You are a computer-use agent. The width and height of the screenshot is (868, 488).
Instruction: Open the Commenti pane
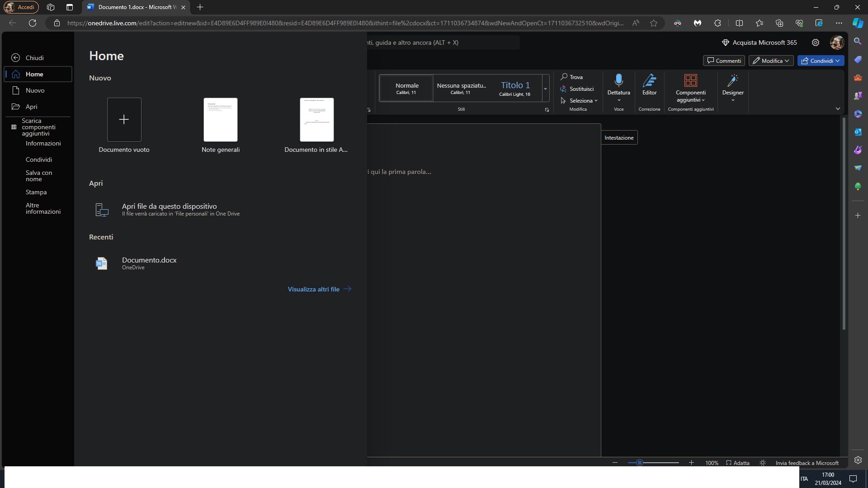(724, 61)
